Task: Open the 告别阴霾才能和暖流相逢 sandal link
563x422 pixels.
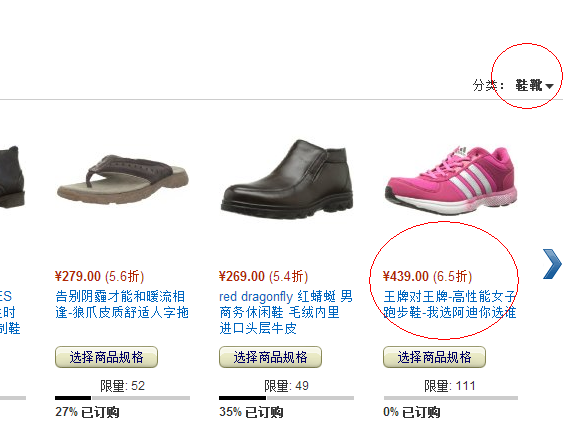Action: 122,304
